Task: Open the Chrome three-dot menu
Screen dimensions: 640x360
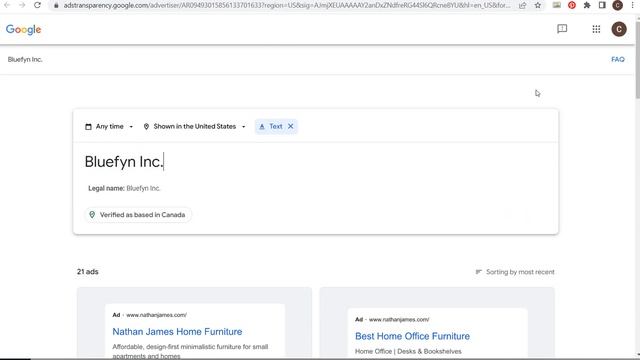Action: (x=632, y=5)
